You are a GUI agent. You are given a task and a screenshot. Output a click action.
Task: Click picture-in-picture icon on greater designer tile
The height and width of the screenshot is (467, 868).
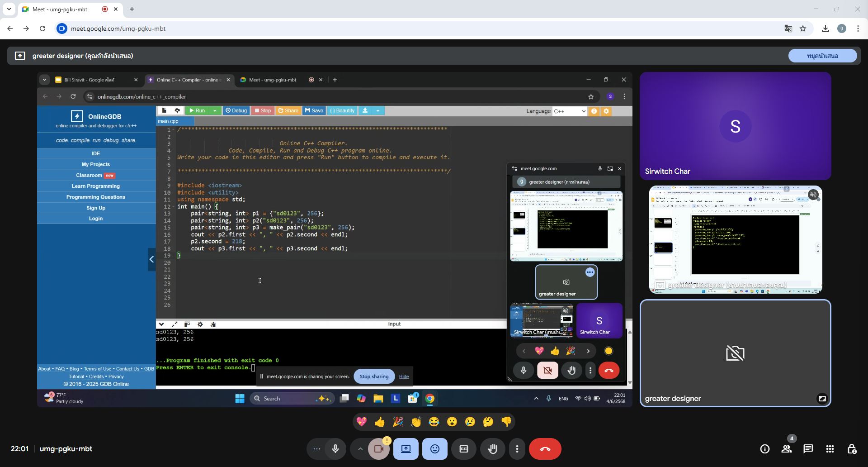point(822,399)
